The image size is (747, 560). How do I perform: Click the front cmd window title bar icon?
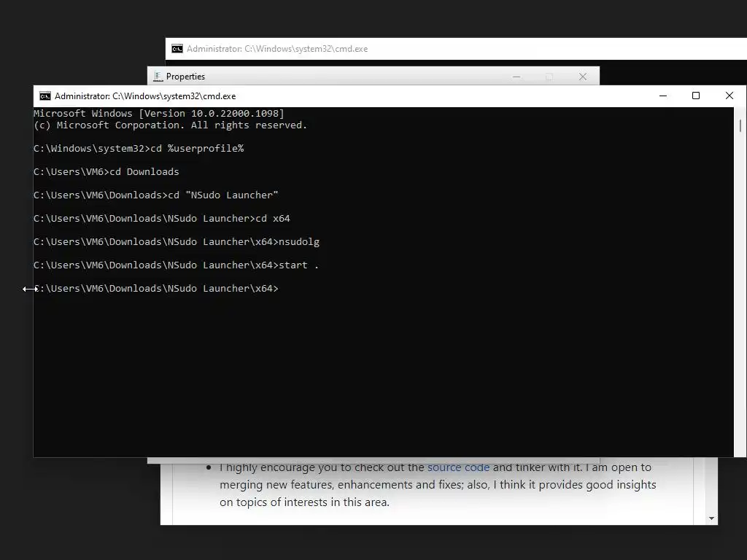click(45, 96)
